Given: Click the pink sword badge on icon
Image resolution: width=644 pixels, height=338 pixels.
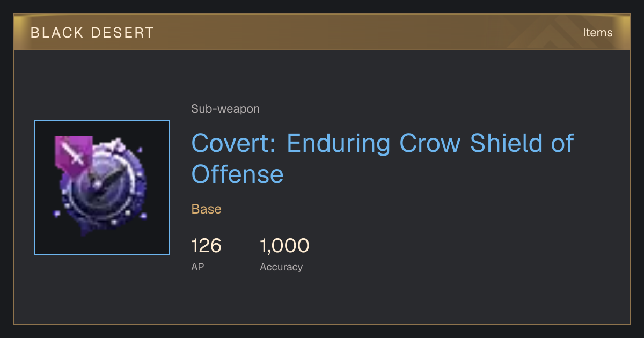Looking at the screenshot, I should coord(74,156).
